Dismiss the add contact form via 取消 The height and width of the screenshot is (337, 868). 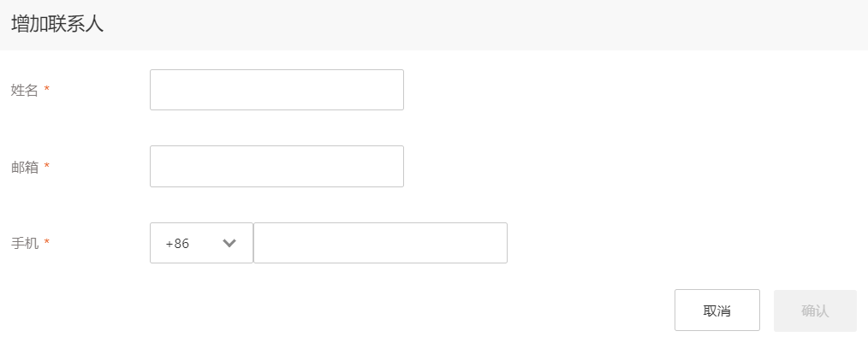(716, 310)
